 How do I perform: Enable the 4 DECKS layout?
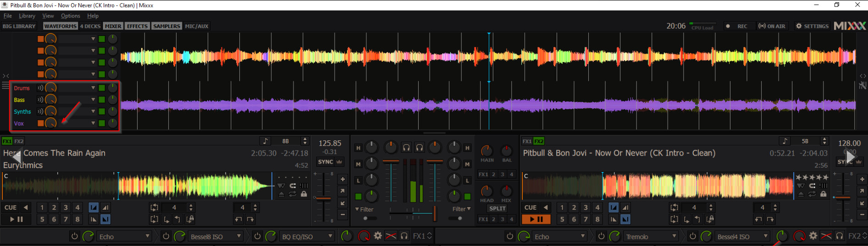tap(90, 26)
